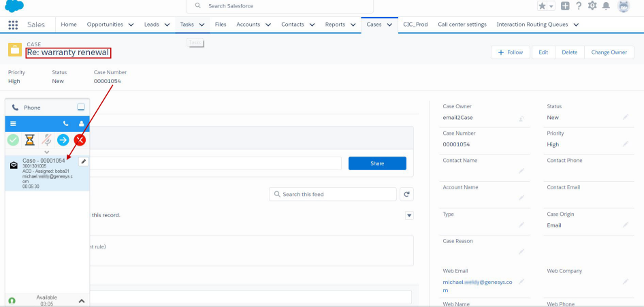644x307 pixels.
Task: Click the green pickup interaction button
Action: coord(13,140)
